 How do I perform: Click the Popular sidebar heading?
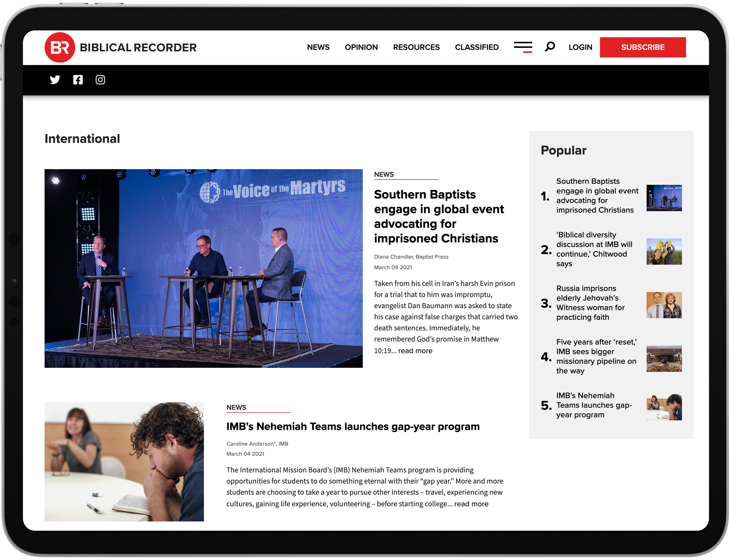pos(563,150)
